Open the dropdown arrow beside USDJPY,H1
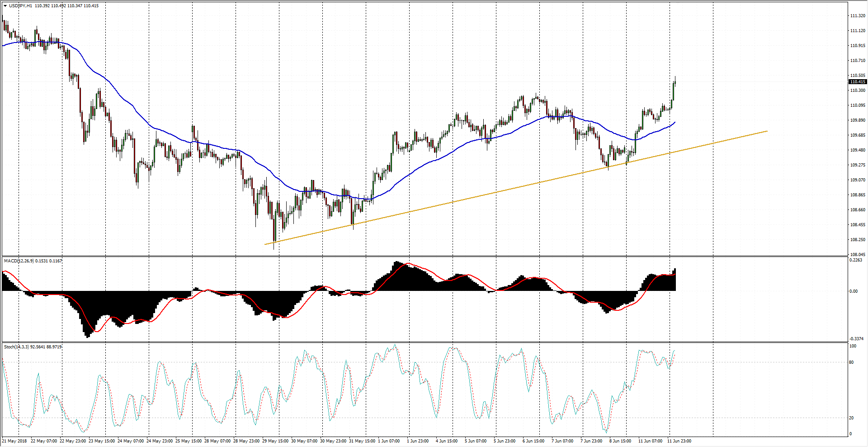Image resolution: width=868 pixels, height=447 pixels. 5,6
